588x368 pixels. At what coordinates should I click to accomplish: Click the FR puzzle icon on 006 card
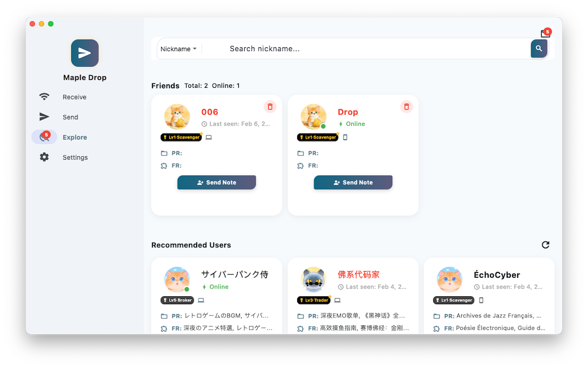(164, 166)
